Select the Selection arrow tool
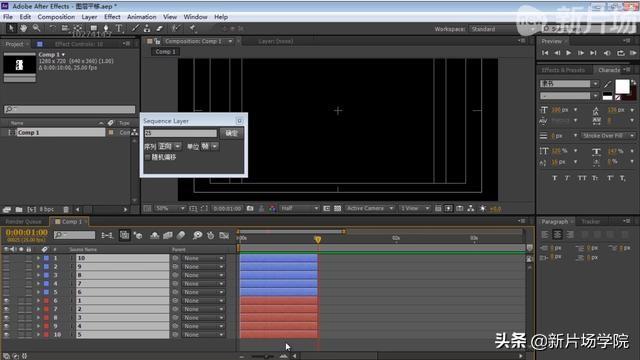Image resolution: width=640 pixels, height=360 pixels. pyautogui.click(x=11, y=28)
